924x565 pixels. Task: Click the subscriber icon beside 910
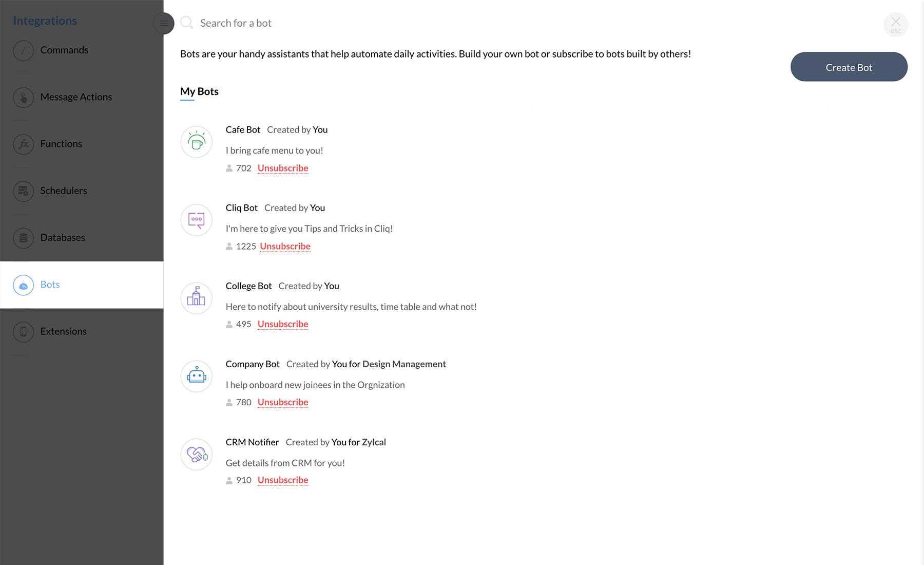pyautogui.click(x=229, y=481)
